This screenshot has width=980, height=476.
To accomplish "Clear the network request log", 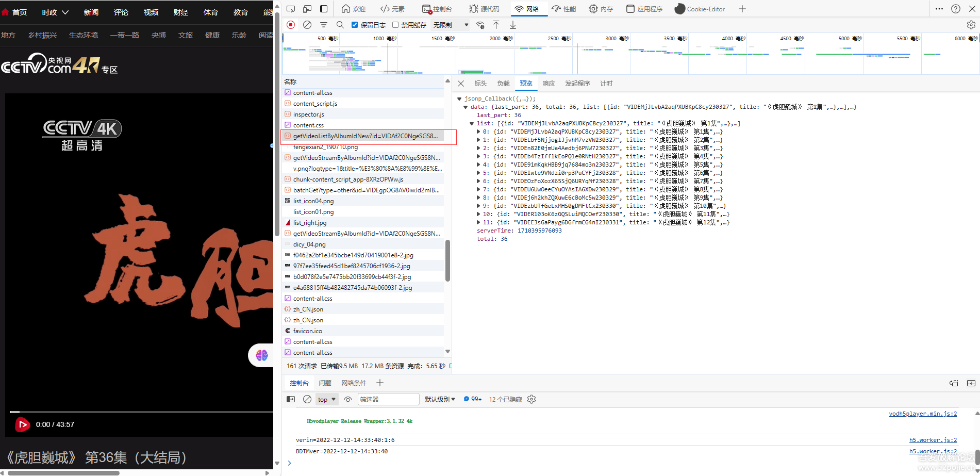I will pyautogui.click(x=307, y=25).
